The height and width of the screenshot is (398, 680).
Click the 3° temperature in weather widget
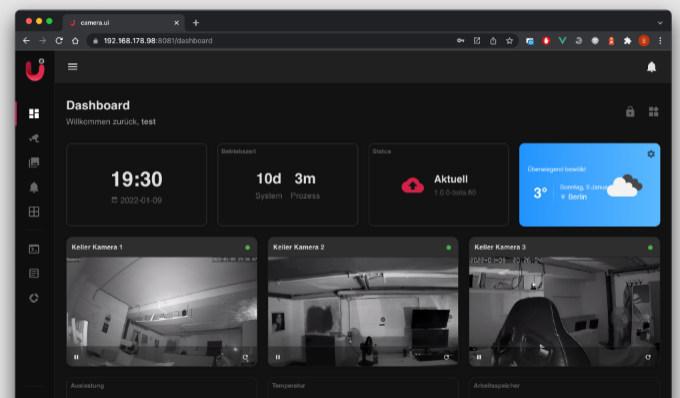[540, 193]
